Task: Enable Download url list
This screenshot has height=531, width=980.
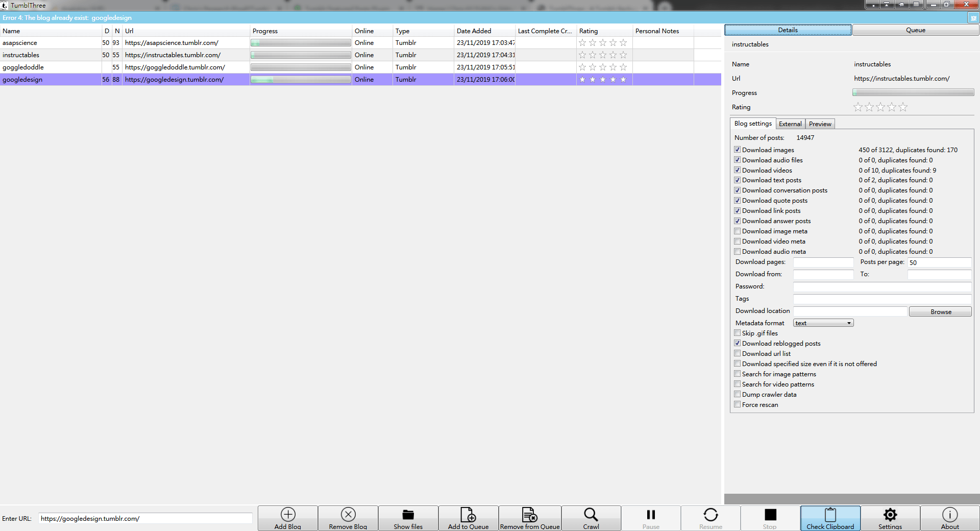Action: click(737, 353)
